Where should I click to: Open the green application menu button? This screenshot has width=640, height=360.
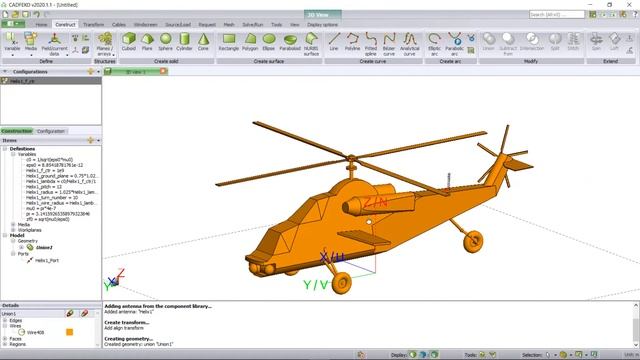pyautogui.click(x=13, y=24)
